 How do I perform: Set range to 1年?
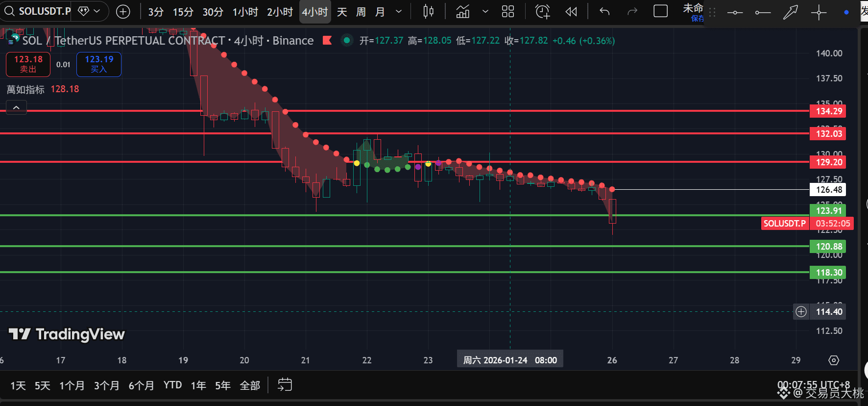coord(198,385)
